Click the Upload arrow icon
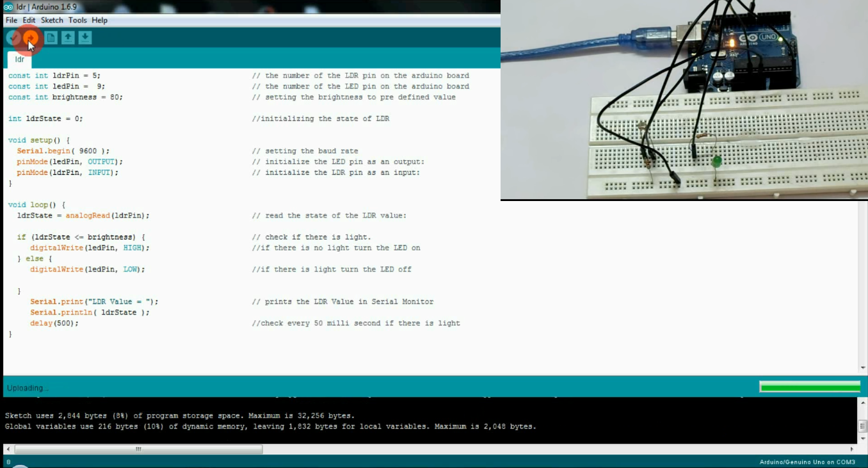The image size is (868, 468). [29, 37]
